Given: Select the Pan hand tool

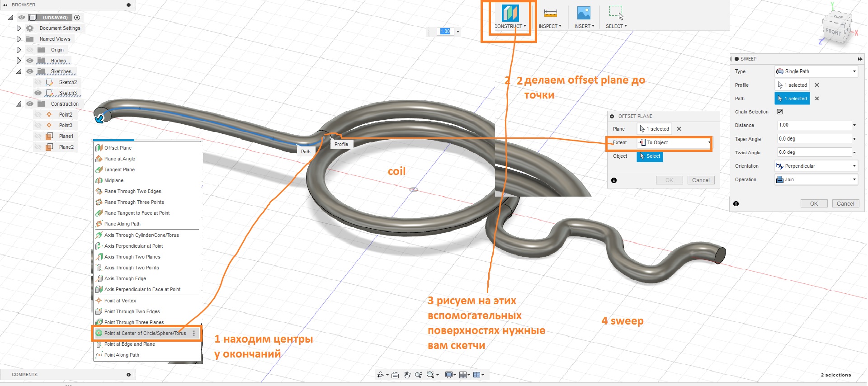Looking at the screenshot, I should click(407, 375).
